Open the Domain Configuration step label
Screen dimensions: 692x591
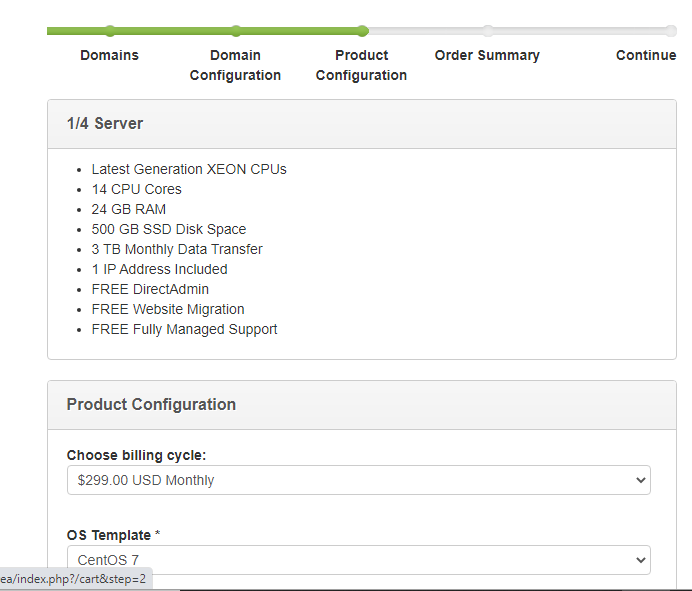pyautogui.click(x=235, y=65)
